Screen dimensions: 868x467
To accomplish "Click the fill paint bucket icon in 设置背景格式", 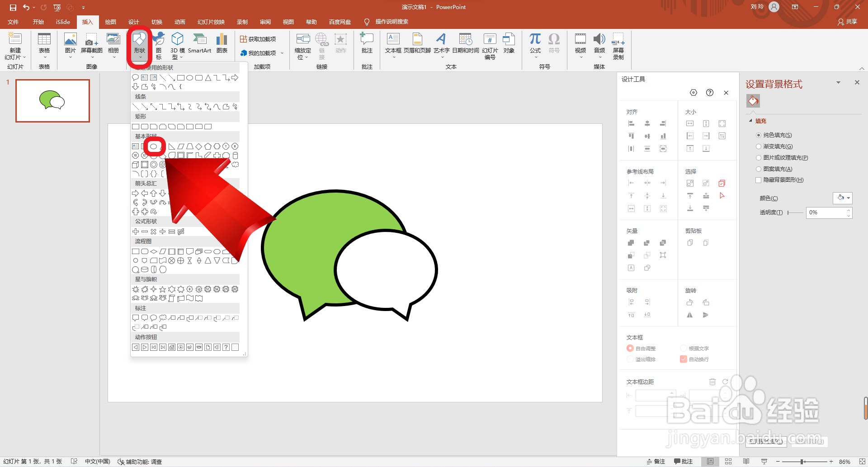I will (753, 101).
